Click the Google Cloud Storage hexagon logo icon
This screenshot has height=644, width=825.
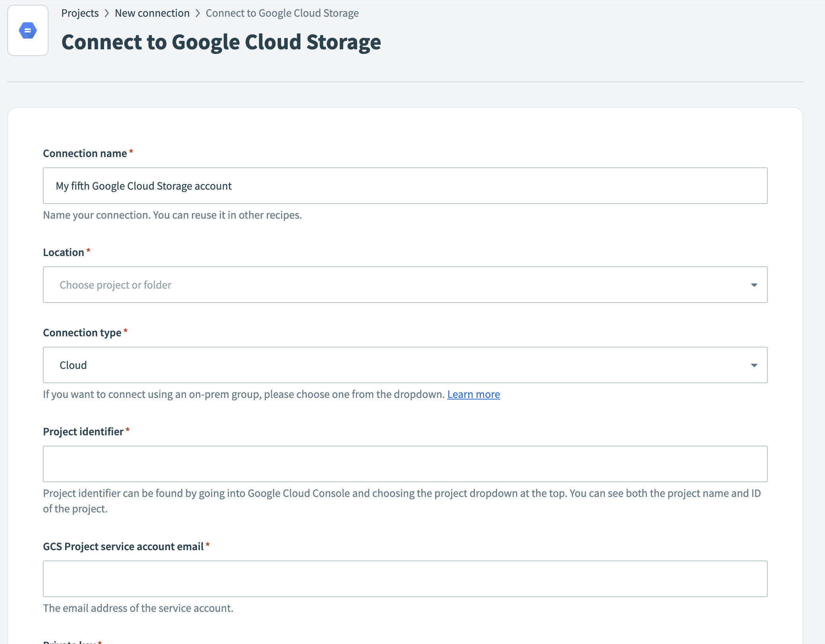[27, 30]
